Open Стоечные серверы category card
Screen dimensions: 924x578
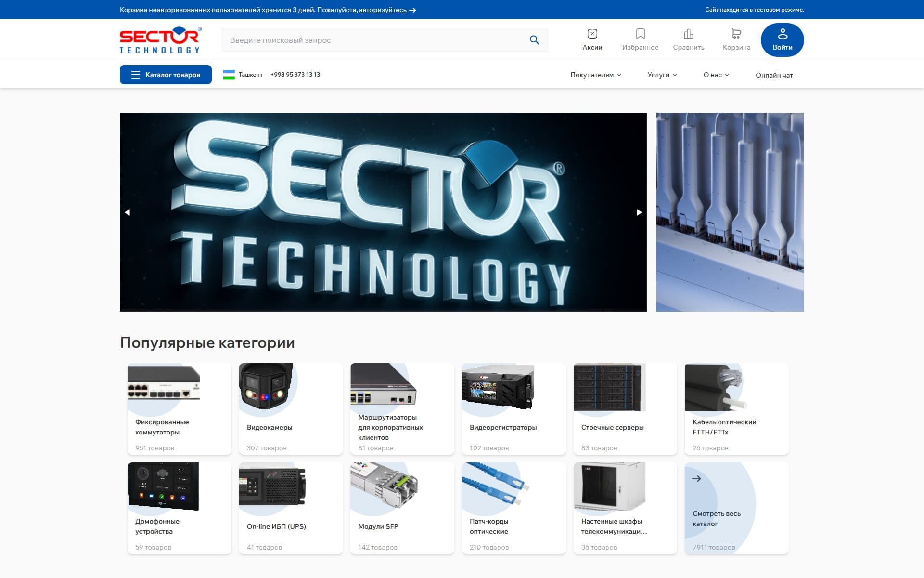pyautogui.click(x=625, y=409)
